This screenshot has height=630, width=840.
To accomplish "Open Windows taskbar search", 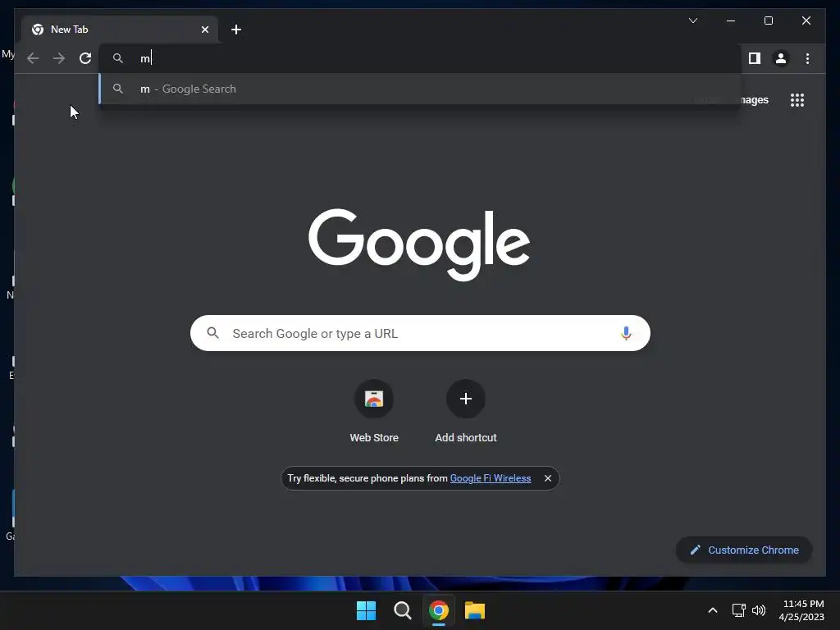I will [x=402, y=610].
